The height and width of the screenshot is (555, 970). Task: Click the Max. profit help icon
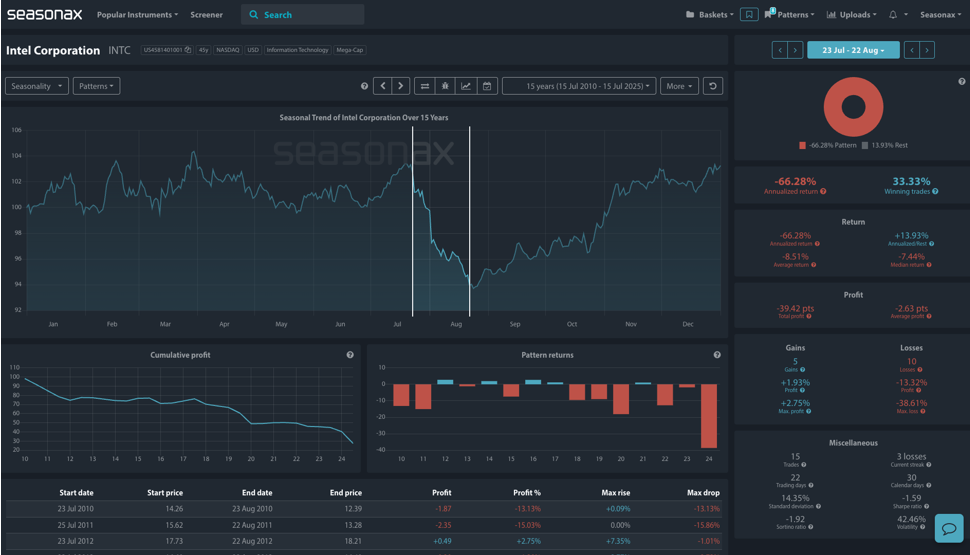[809, 411]
